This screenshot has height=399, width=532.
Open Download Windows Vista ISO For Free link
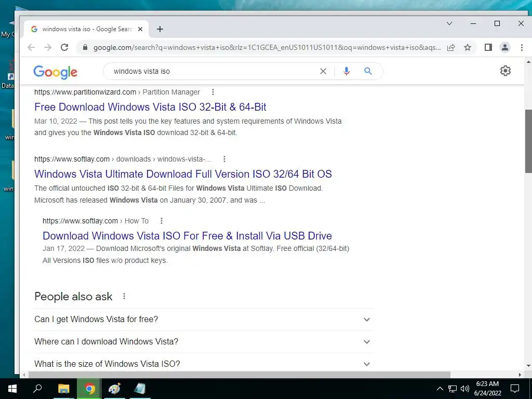coord(187,236)
